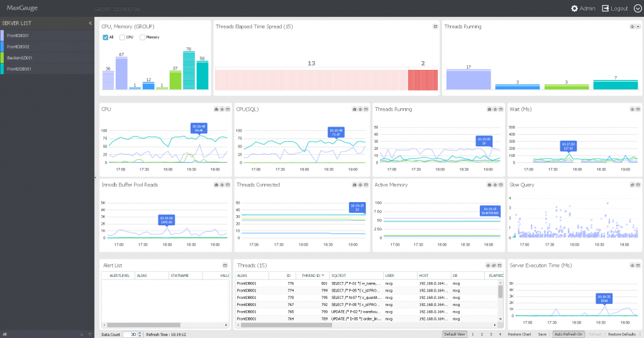Screen dimensions: 644x338
Task: Open gear settings of CPU(SQL) chart
Action: coord(360,110)
